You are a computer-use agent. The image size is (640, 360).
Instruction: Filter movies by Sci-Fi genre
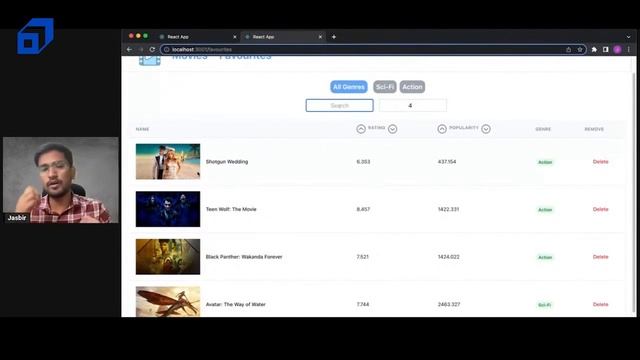click(x=384, y=87)
